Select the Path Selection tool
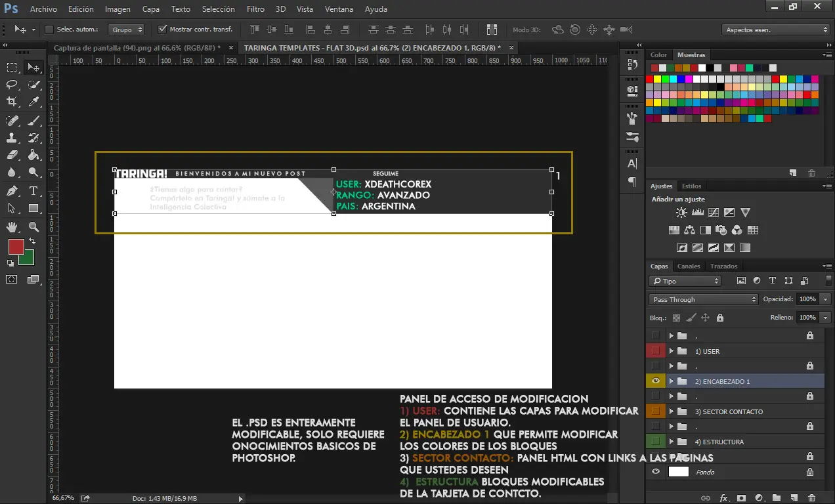Screen dimensions: 835x504 pos(12,208)
